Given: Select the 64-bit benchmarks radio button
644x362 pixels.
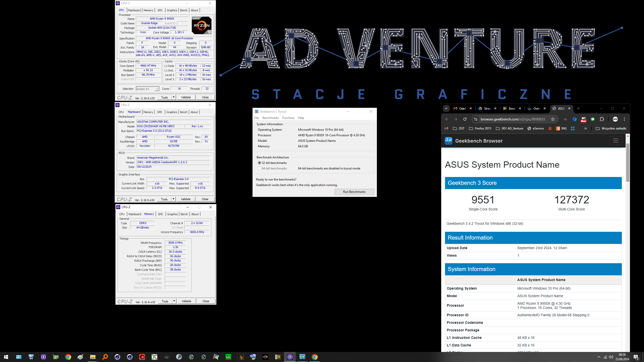Looking at the screenshot, I should [x=259, y=168].
